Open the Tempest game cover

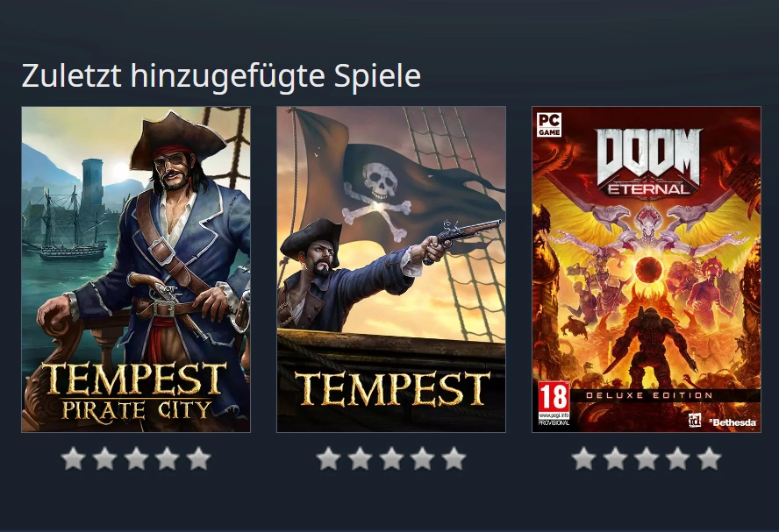[391, 269]
